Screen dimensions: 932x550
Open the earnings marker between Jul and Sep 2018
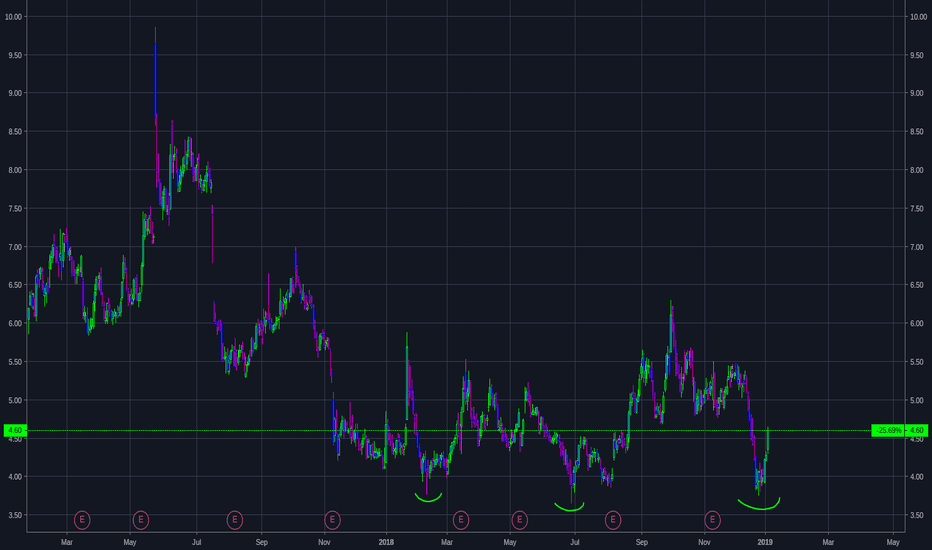click(x=613, y=520)
